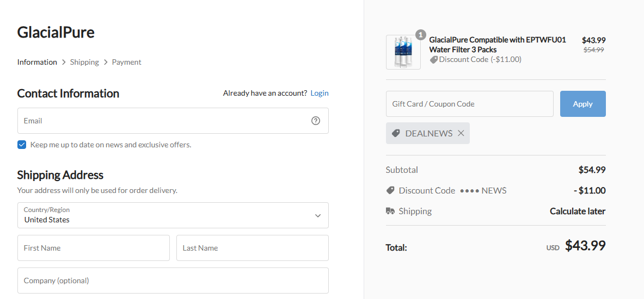Click the tag icon beside Discount Code (-$11.00)

point(434,59)
